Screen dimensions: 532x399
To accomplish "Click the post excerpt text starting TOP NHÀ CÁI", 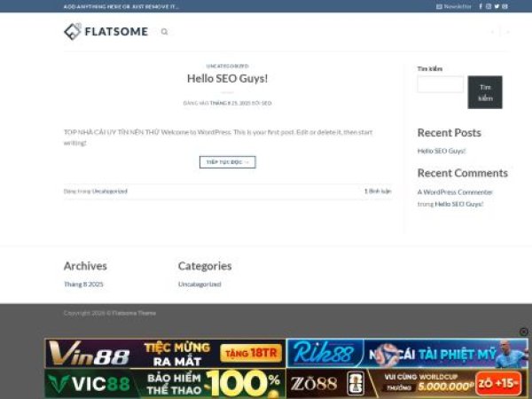I will 218,137.
